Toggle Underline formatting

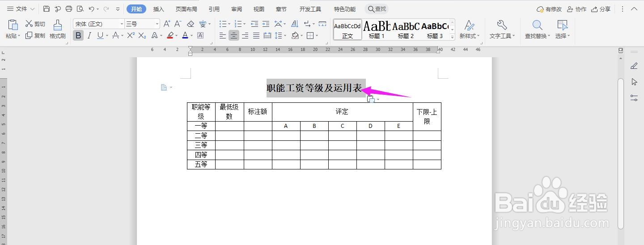pyautogui.click(x=100, y=35)
